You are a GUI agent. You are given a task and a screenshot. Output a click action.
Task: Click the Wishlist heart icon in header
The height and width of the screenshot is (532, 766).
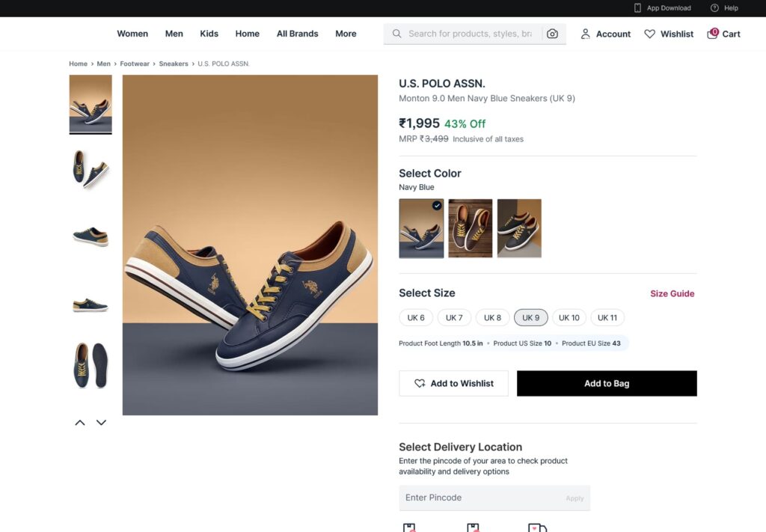pos(649,34)
